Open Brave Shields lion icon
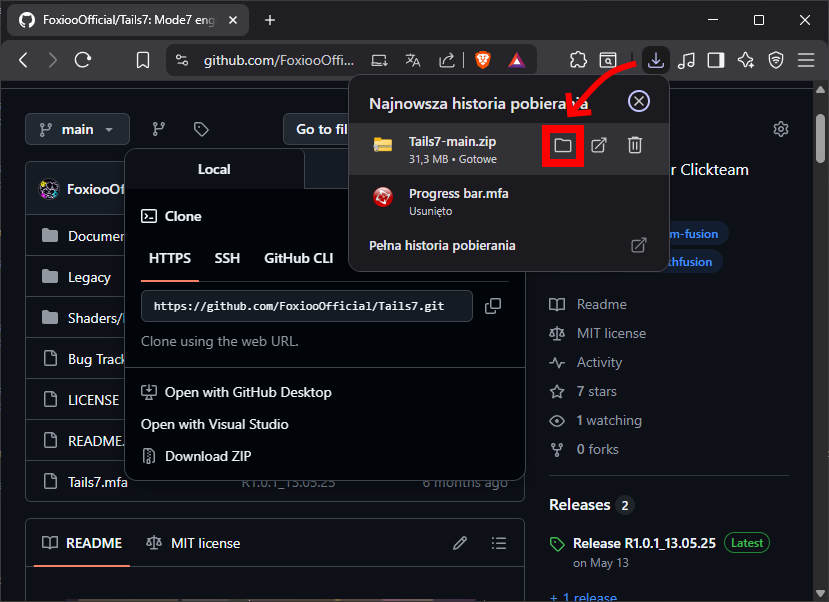This screenshot has height=602, width=829. click(483, 60)
